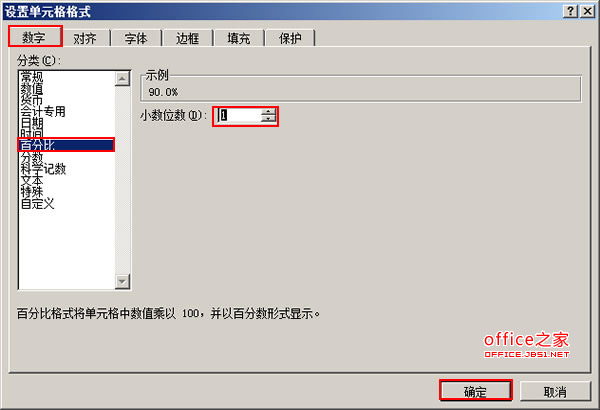Screen dimensions: 600x410
Task: Decrease decimal places with spinner down arrow
Action: click(x=269, y=119)
